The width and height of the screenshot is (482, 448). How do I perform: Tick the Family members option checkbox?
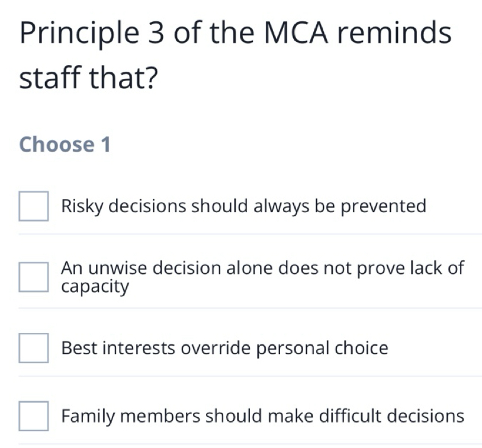[34, 416]
